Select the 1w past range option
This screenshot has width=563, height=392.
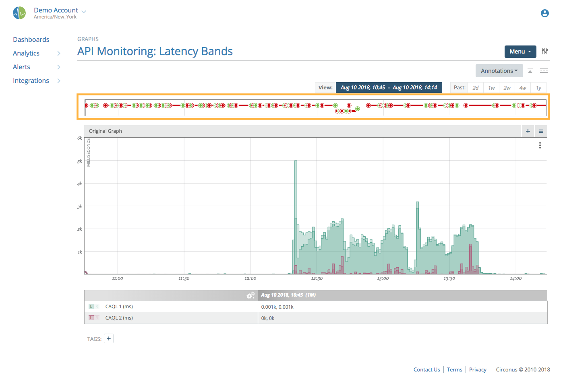click(491, 87)
